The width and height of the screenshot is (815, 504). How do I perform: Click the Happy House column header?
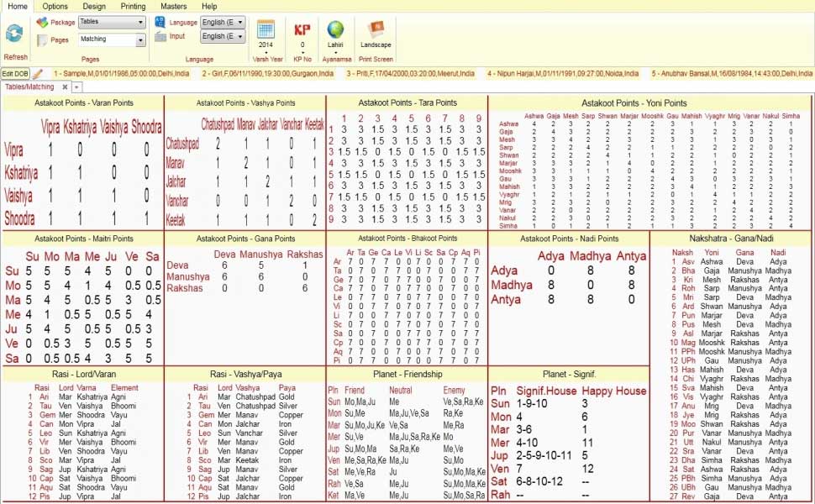tap(614, 391)
